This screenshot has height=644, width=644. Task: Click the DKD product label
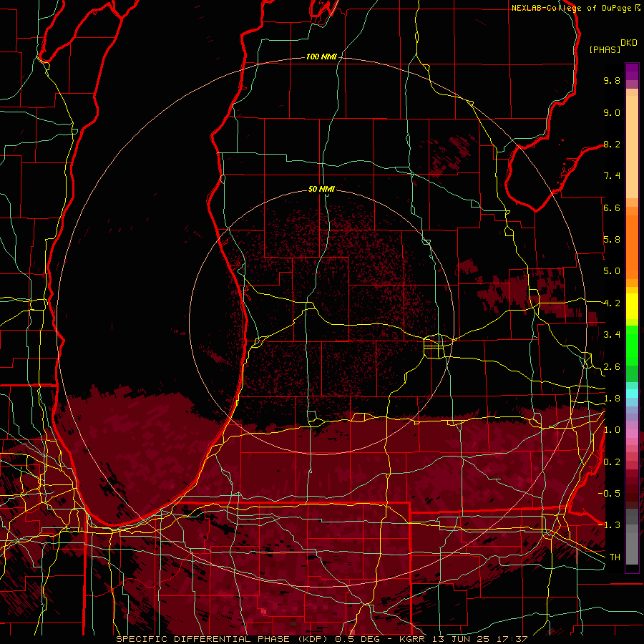point(629,43)
